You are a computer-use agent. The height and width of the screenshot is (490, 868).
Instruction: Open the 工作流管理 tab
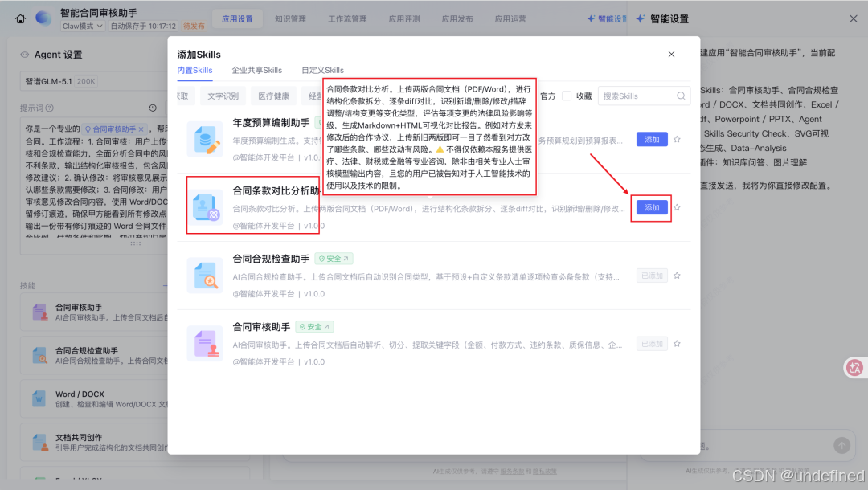tap(347, 18)
